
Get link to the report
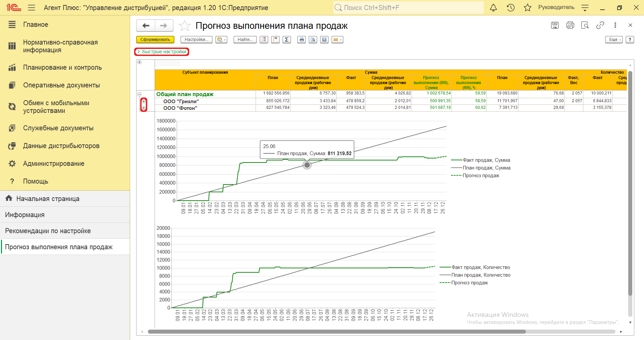[x=600, y=25]
